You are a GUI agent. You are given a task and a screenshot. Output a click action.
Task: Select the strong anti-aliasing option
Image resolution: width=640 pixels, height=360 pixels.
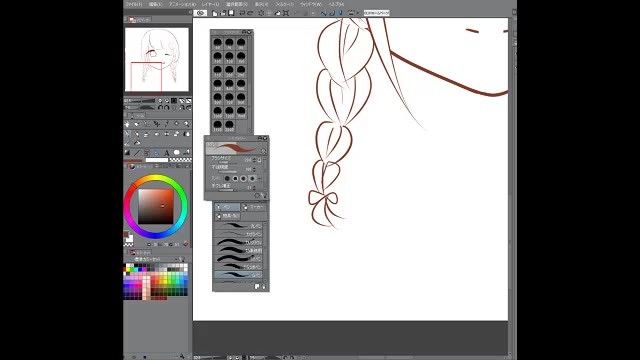(x=252, y=178)
